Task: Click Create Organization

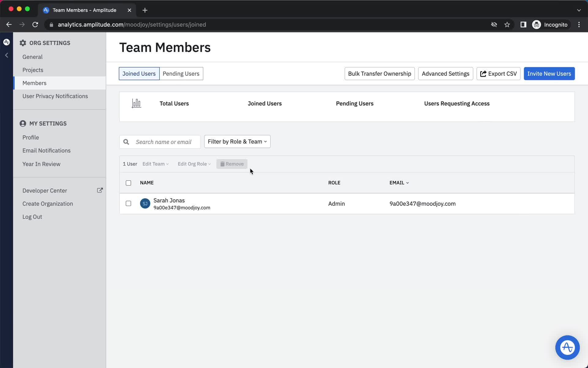Action: 48,204
